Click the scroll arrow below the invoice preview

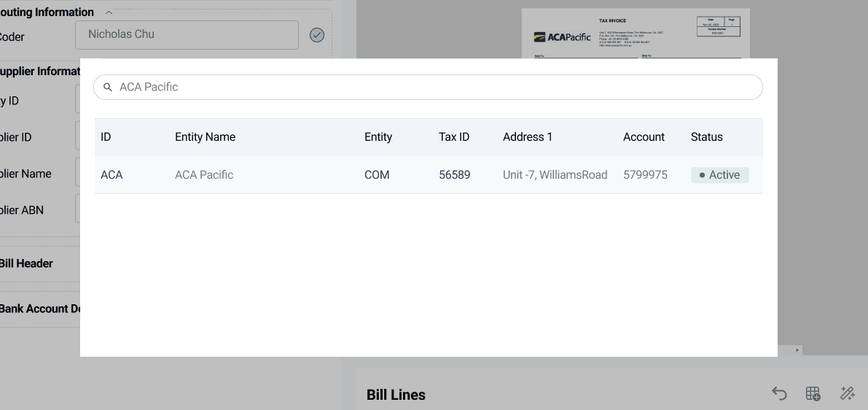coord(797,350)
